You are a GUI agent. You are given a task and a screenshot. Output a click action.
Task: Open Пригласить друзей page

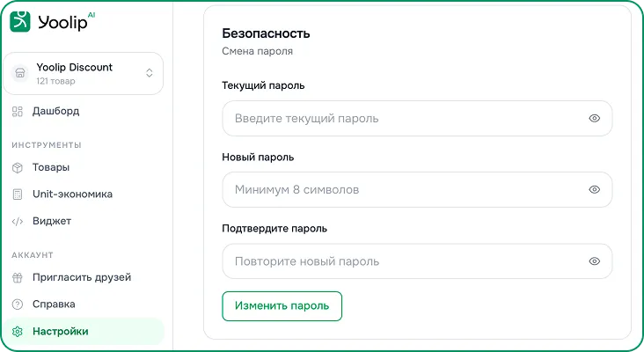pyautogui.click(x=82, y=278)
